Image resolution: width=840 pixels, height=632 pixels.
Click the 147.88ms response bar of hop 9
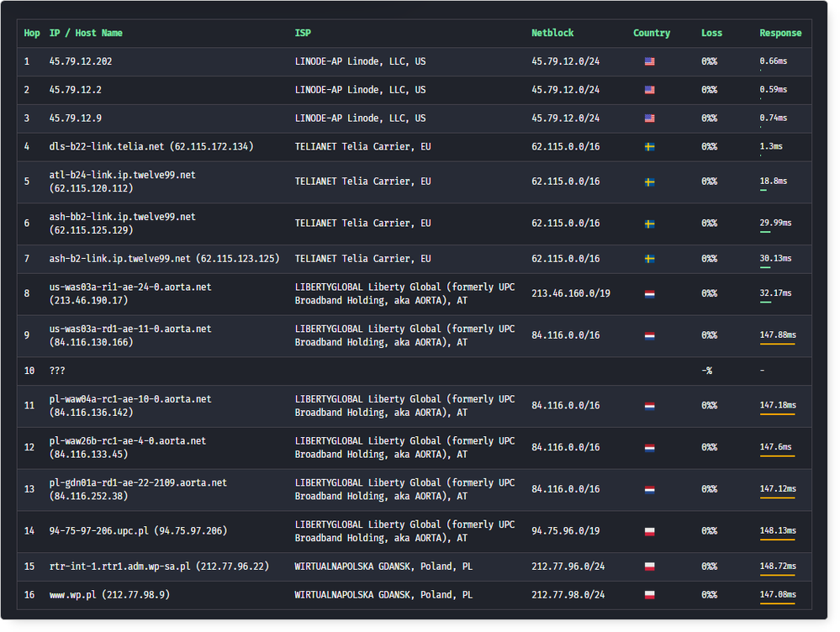(x=777, y=344)
